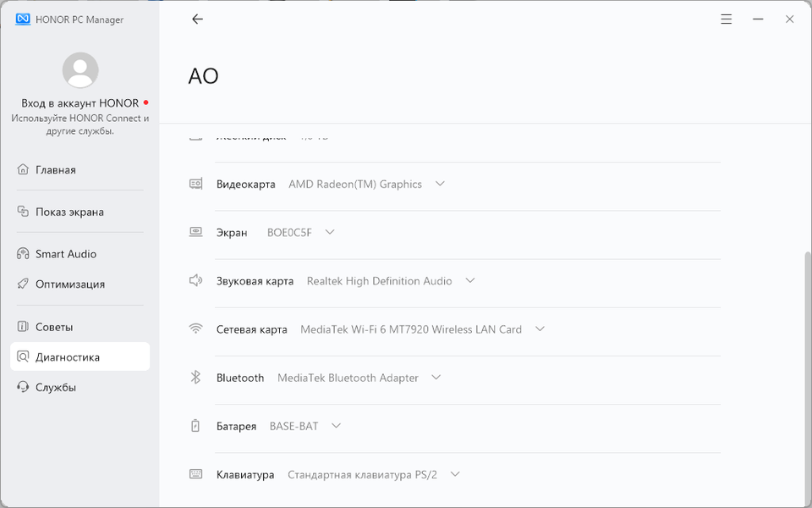Image resolution: width=812 pixels, height=508 pixels.
Task: Open the Службы section
Action: click(56, 388)
